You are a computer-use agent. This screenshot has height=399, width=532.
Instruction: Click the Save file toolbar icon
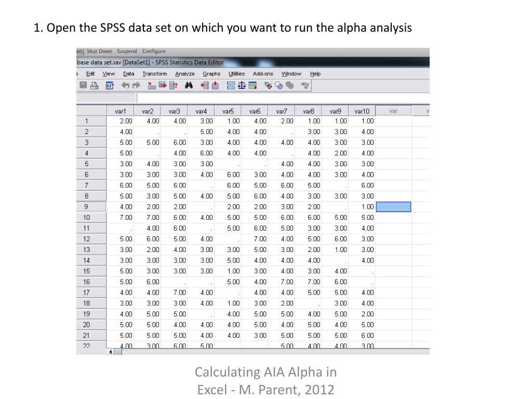[83, 85]
